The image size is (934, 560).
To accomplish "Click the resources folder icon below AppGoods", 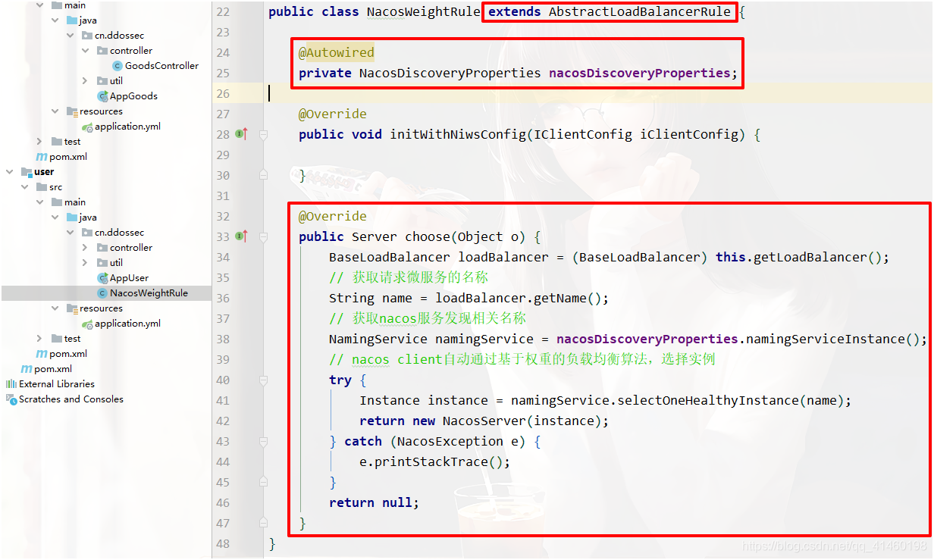I will point(72,111).
